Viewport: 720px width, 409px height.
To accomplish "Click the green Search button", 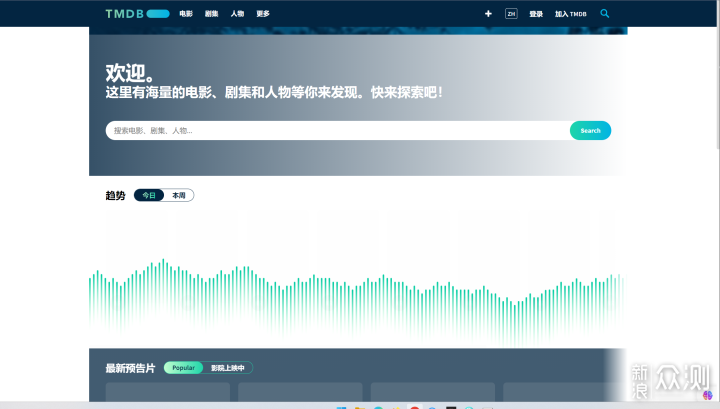I will coord(591,130).
